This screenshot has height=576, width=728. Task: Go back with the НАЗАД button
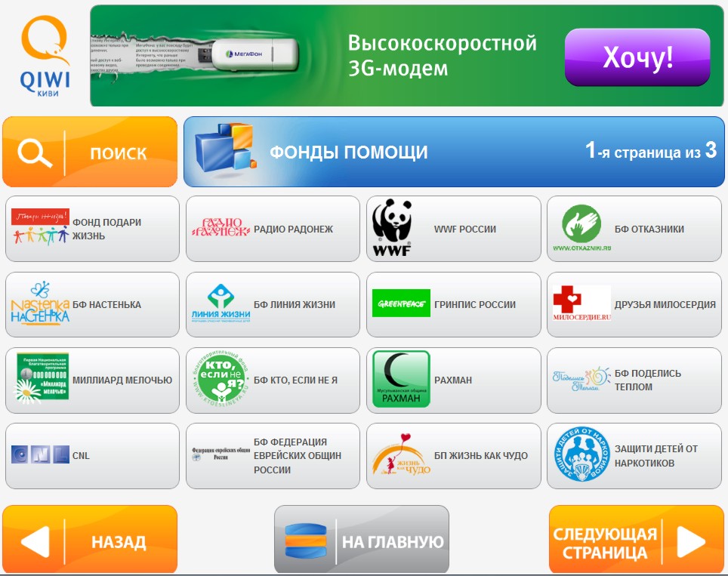[x=90, y=539]
